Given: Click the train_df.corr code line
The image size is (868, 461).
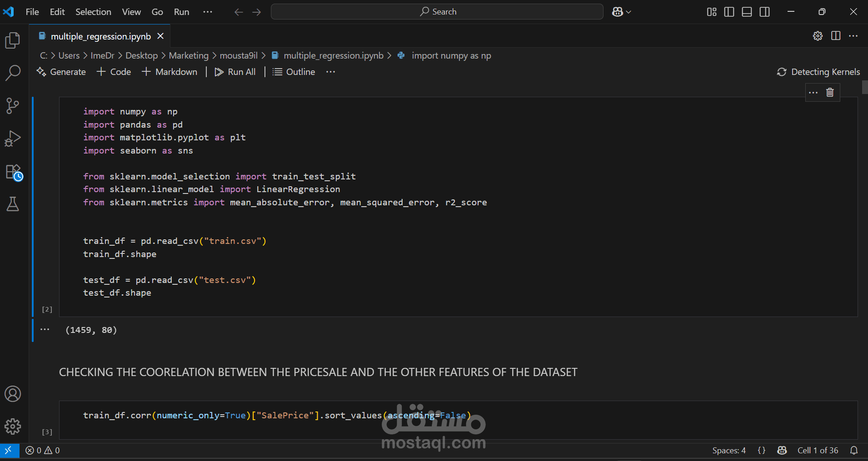Looking at the screenshot, I should click(x=277, y=415).
